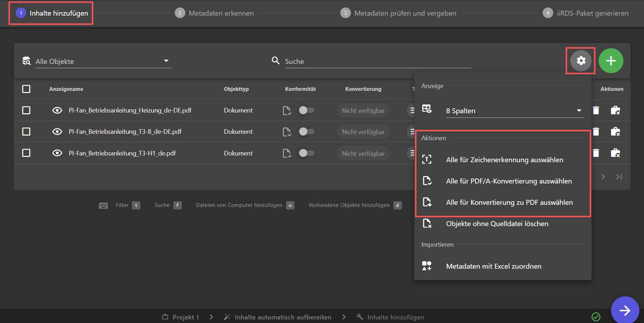
Task: Go to next table page chevron
Action: pos(603,176)
